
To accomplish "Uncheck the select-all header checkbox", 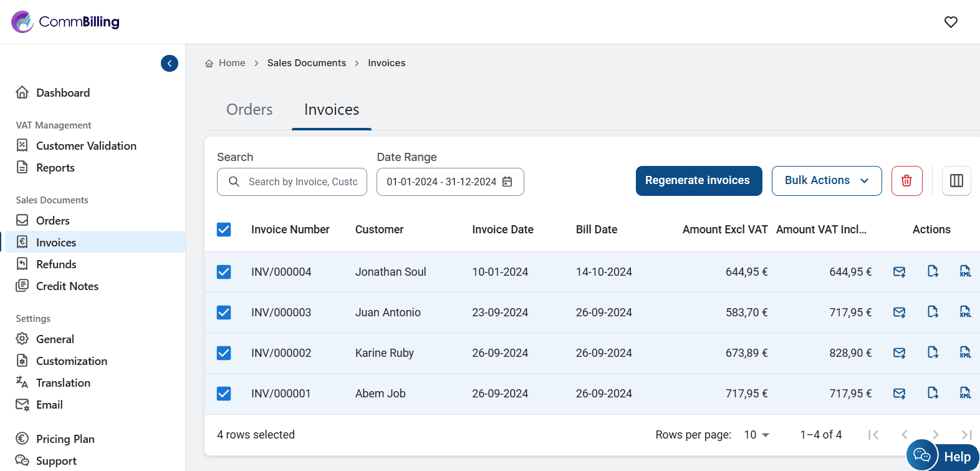I will (224, 230).
